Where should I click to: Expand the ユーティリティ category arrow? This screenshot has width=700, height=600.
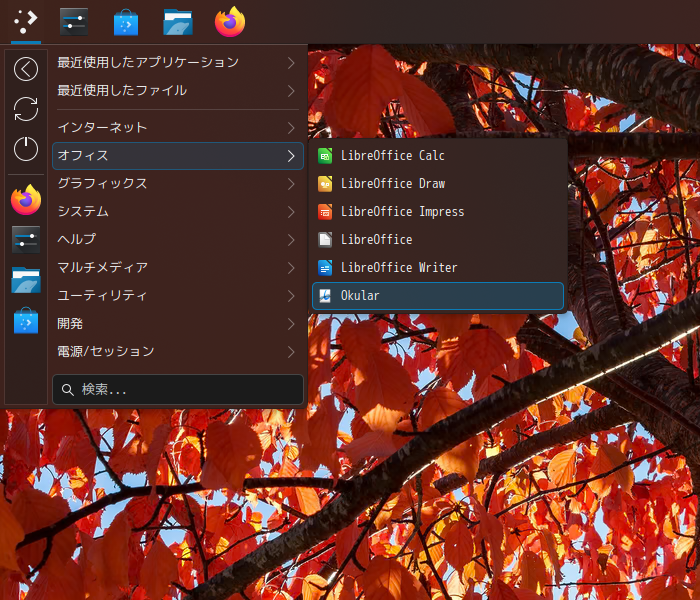pos(291,296)
